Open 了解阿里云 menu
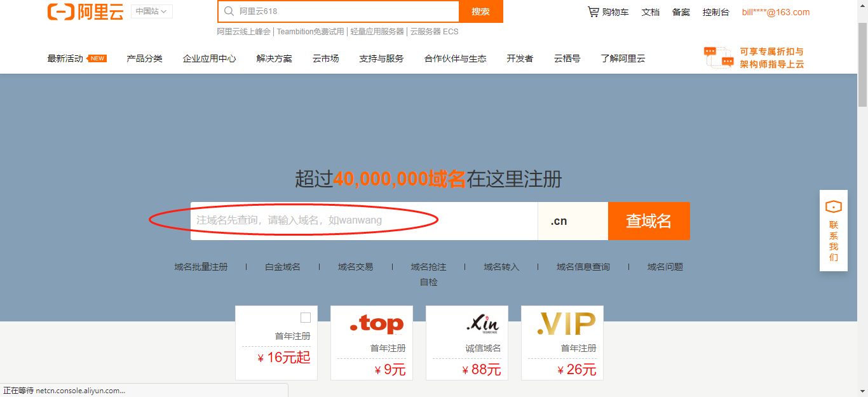Image resolution: width=868 pixels, height=397 pixels. 623,58
